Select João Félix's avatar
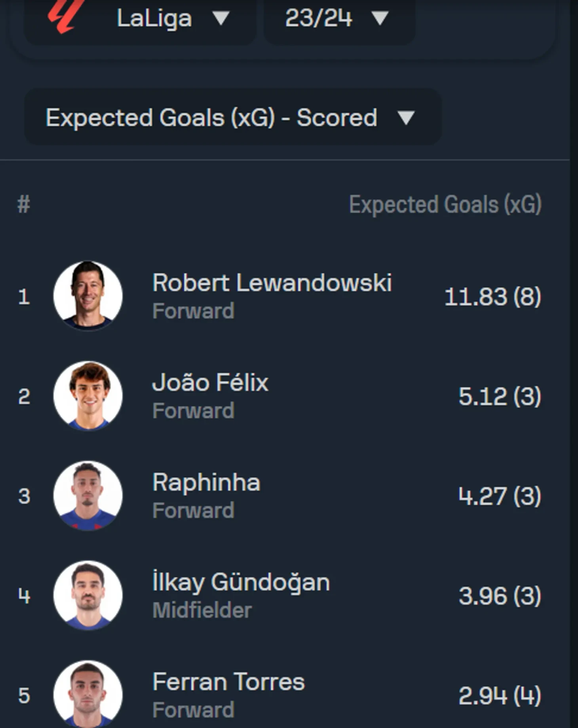578x728 pixels. [x=88, y=395]
